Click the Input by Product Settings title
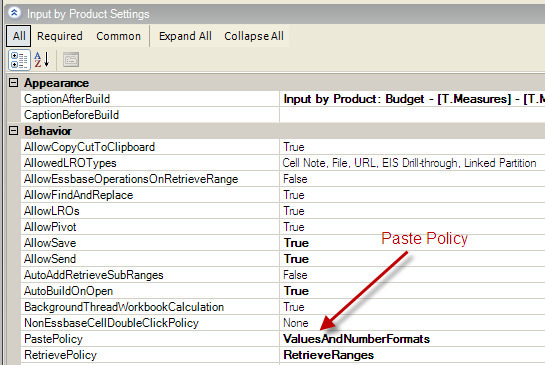This screenshot has height=365, width=545. coord(88,14)
